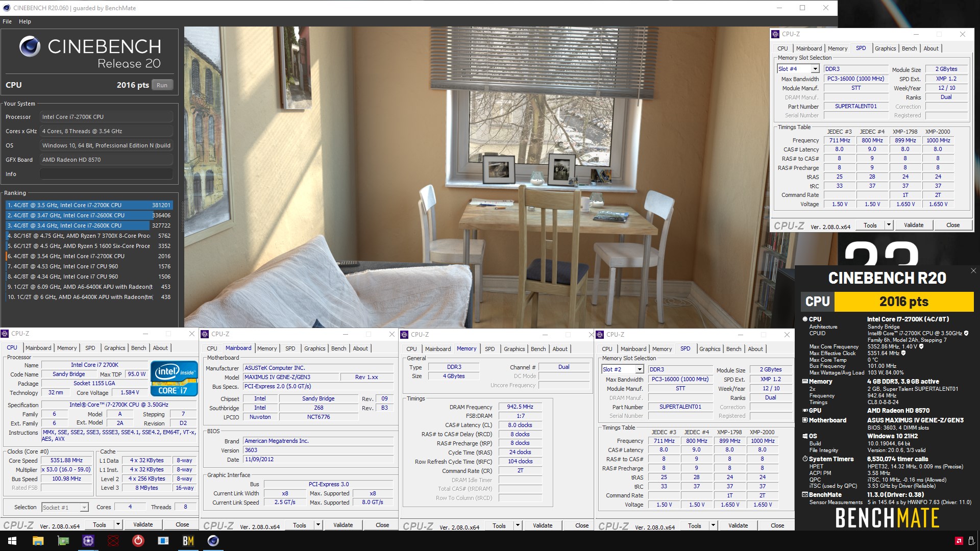
Task: Select ranking row 4 AMD Ryzen 7 3700X
Action: [x=89, y=236]
